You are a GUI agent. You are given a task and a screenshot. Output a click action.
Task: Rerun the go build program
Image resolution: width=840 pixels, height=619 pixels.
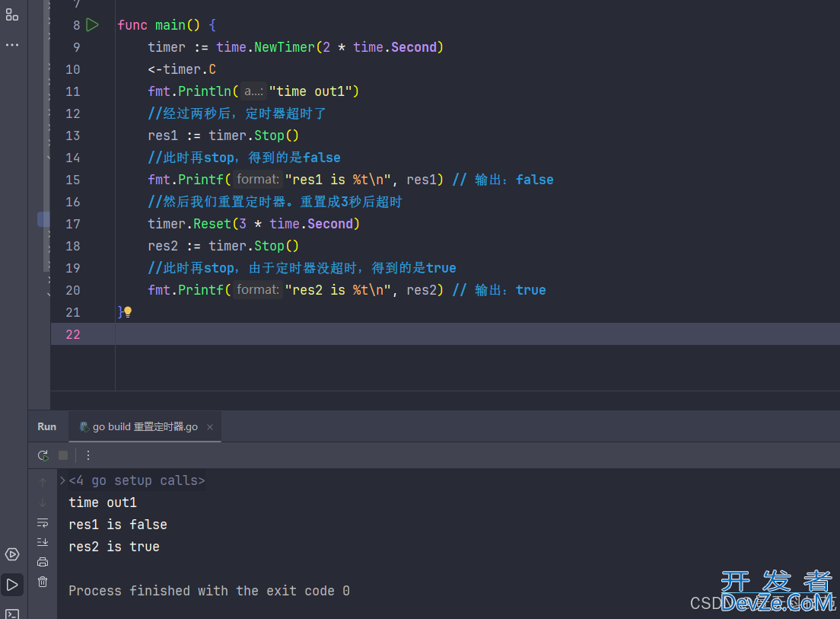43,455
